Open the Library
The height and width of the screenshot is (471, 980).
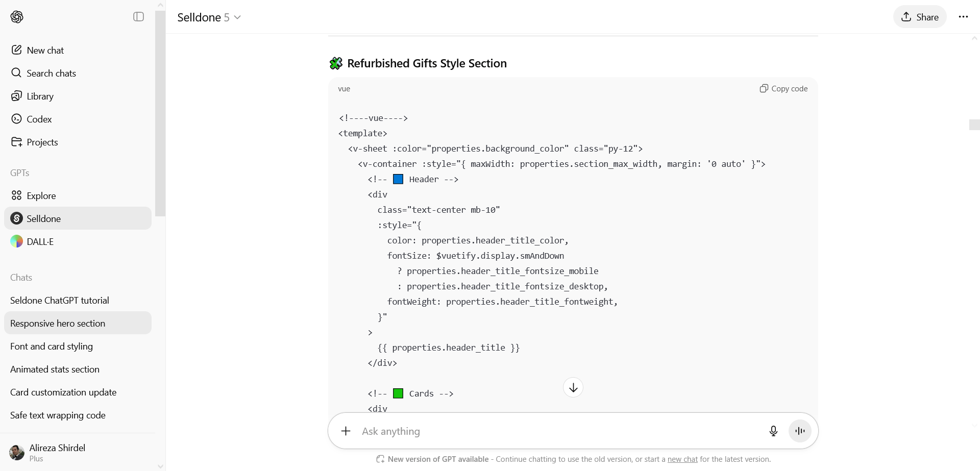click(78, 96)
